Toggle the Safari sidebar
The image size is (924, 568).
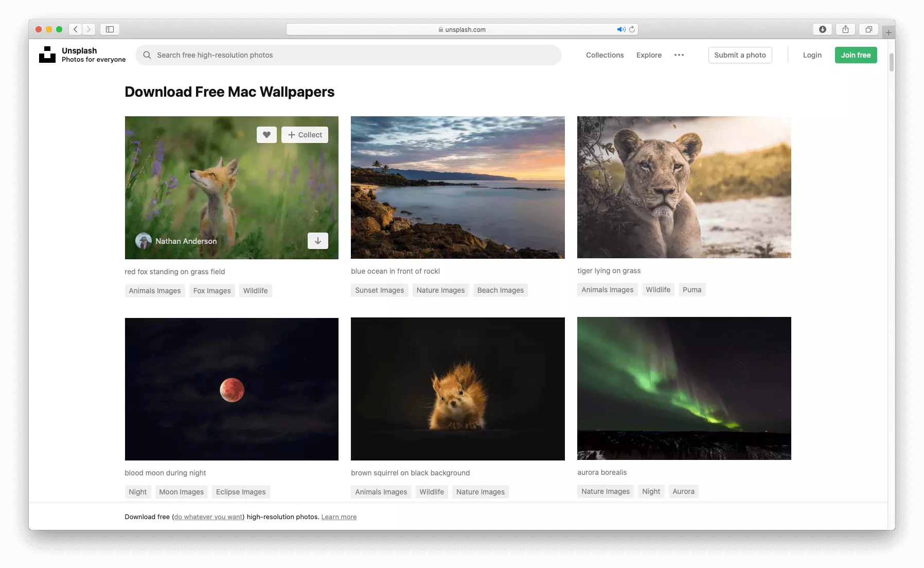110,29
